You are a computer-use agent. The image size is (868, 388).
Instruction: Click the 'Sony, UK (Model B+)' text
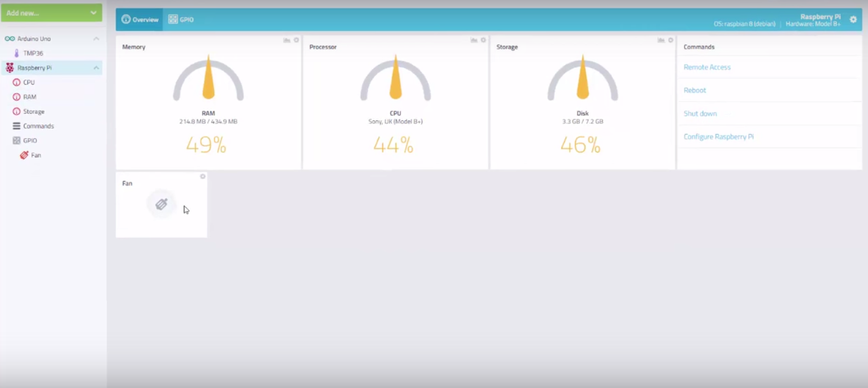click(x=395, y=122)
